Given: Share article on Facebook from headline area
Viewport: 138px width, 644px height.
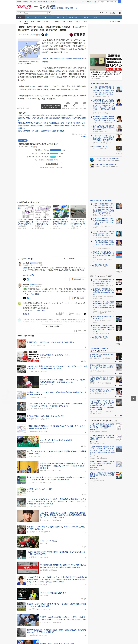Looking at the screenshot, I should (x=46, y=35).
